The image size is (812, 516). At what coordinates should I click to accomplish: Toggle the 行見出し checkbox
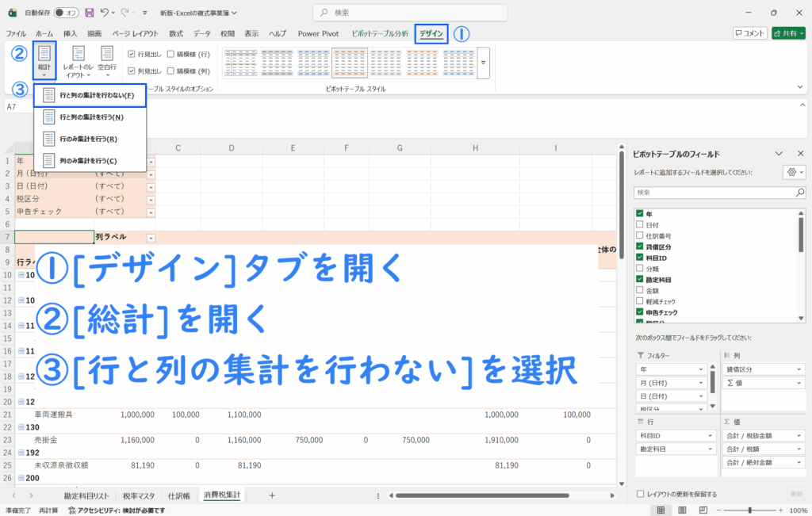(132, 54)
